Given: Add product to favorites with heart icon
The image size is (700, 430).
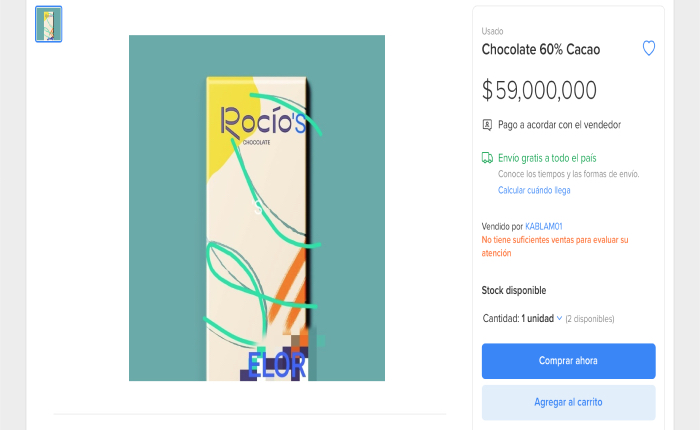Looking at the screenshot, I should click(649, 48).
